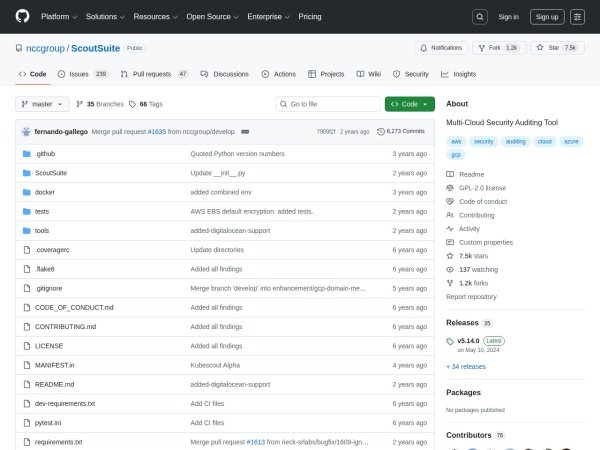This screenshot has width=600, height=450.
Task: Click the pulse icon next to Activity
Action: [x=450, y=229]
